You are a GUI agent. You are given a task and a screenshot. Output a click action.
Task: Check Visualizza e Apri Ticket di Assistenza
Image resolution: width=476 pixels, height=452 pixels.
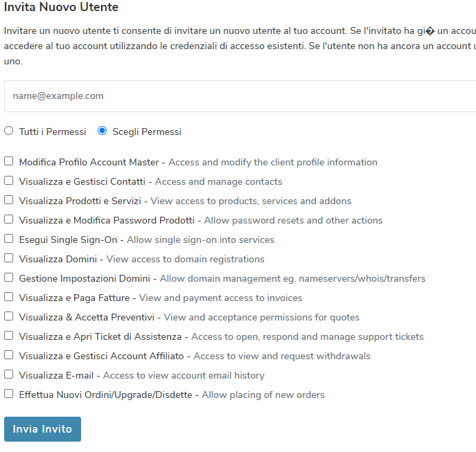(9, 336)
